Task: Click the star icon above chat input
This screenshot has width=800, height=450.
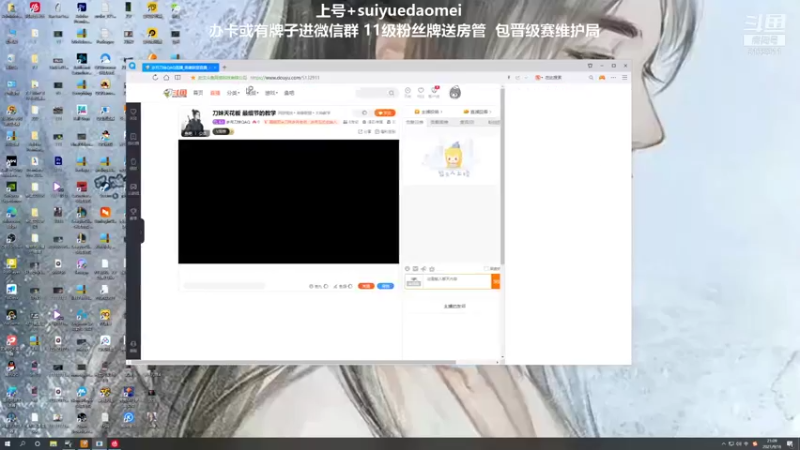Action: click(x=432, y=269)
